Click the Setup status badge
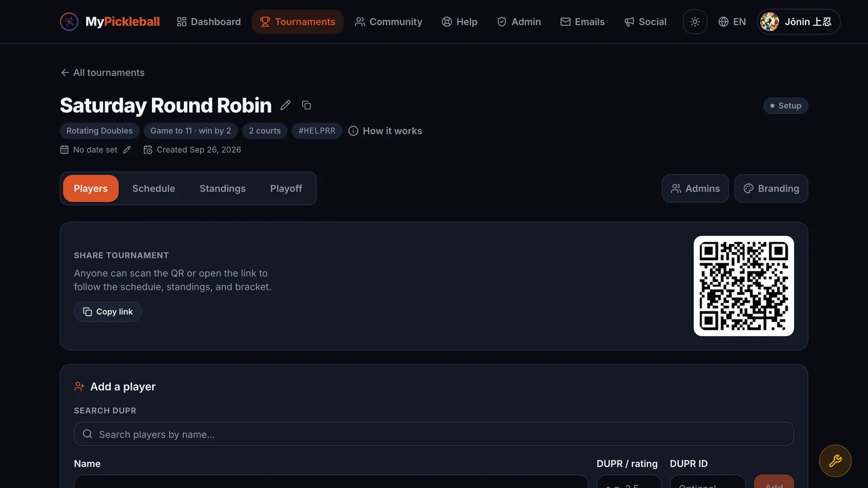868x488 pixels. coord(786,106)
